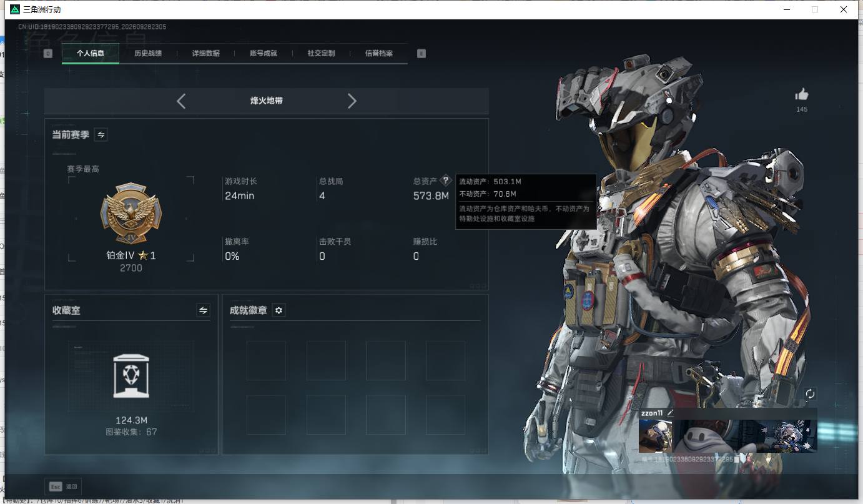Click the 总资产 help question mark icon
Image resolution: width=863 pixels, height=504 pixels.
(445, 180)
